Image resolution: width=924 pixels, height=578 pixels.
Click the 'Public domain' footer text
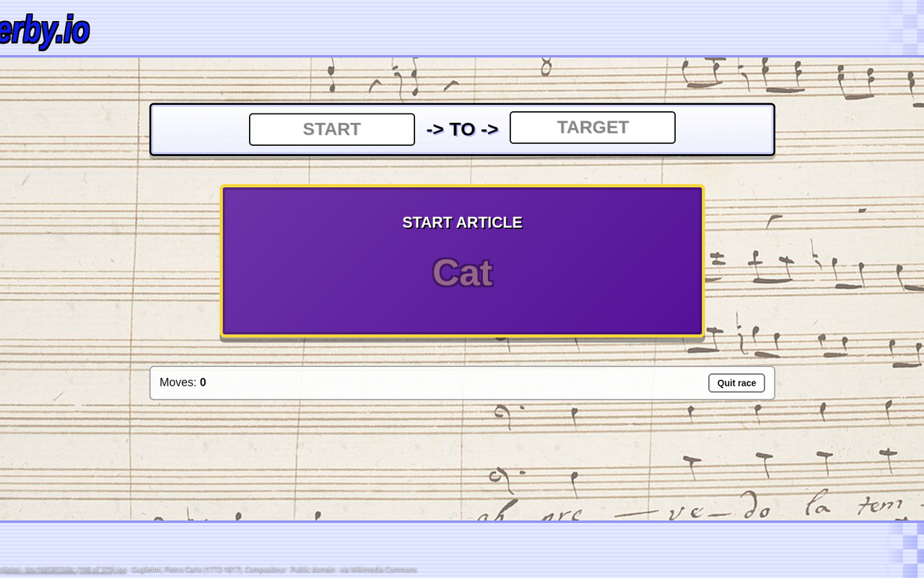313,569
